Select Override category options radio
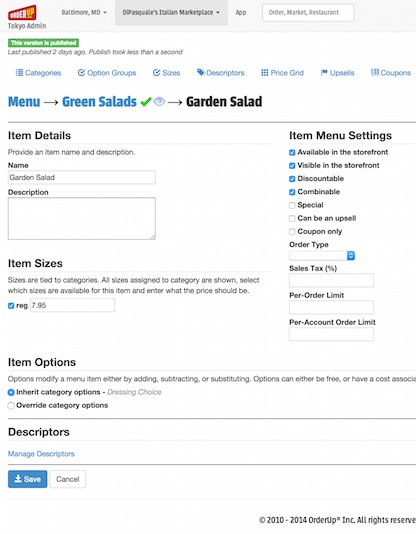Viewport: 416px width, 534px height. tap(11, 406)
